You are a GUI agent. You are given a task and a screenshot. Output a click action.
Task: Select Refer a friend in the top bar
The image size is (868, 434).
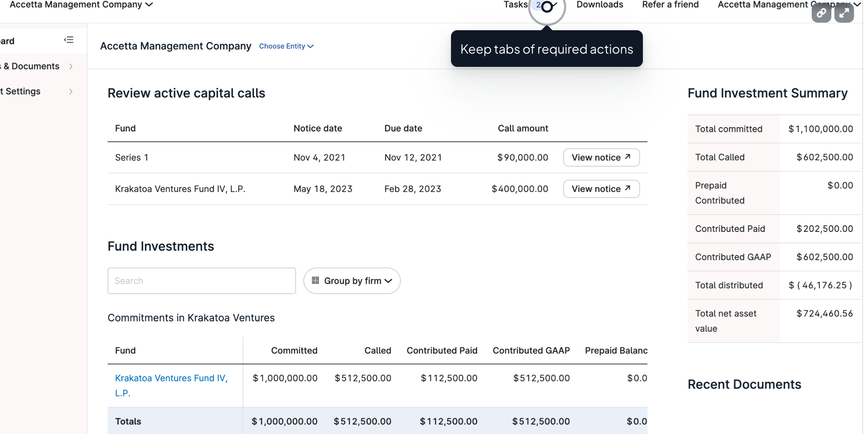pyautogui.click(x=670, y=5)
